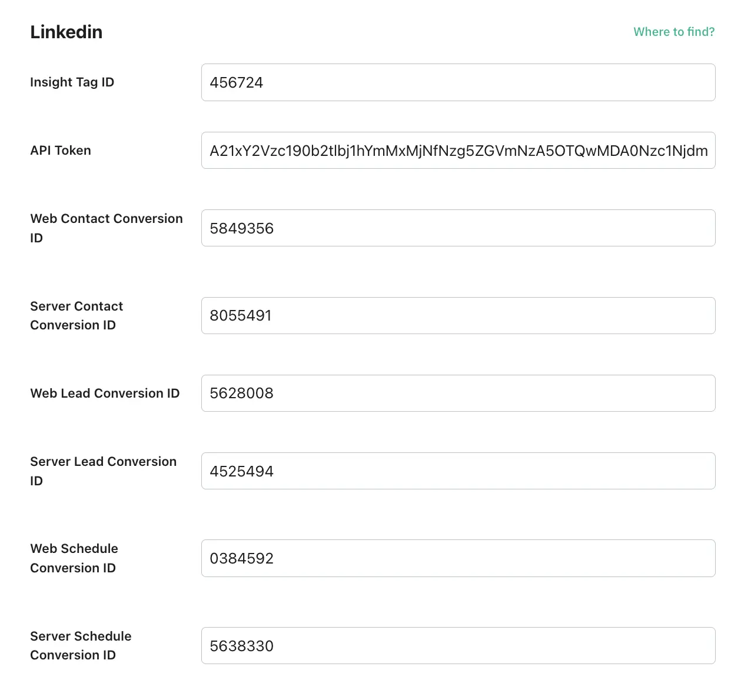Click the value 5628008

[x=242, y=393]
